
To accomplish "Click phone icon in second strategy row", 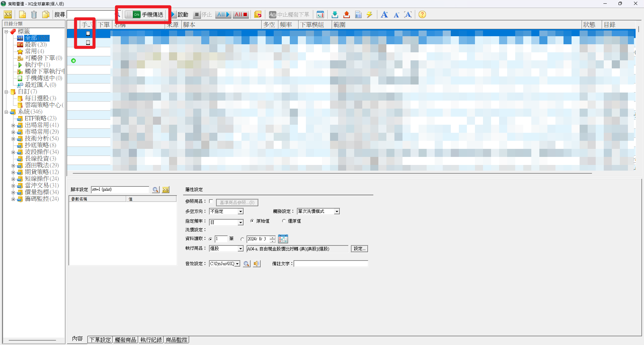I will coord(88,43).
